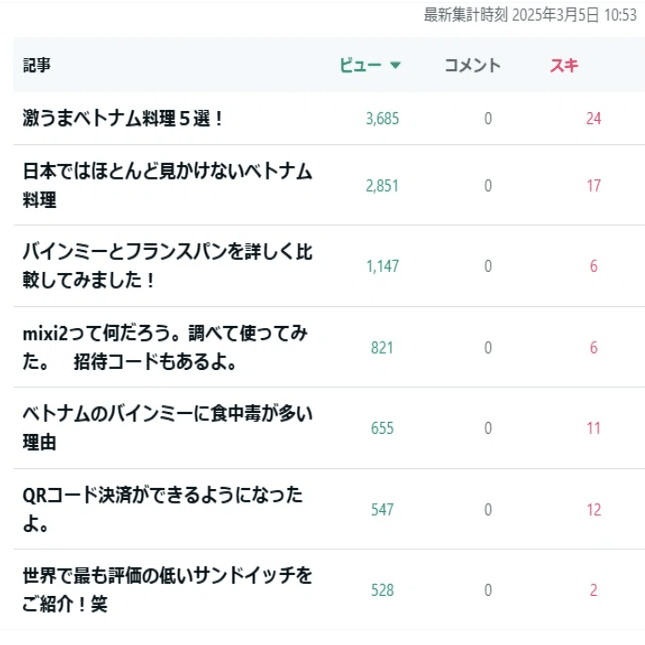Viewport: 645px width, 645px height.
Task: Click the 17 スキ count
Action: pyautogui.click(x=594, y=186)
